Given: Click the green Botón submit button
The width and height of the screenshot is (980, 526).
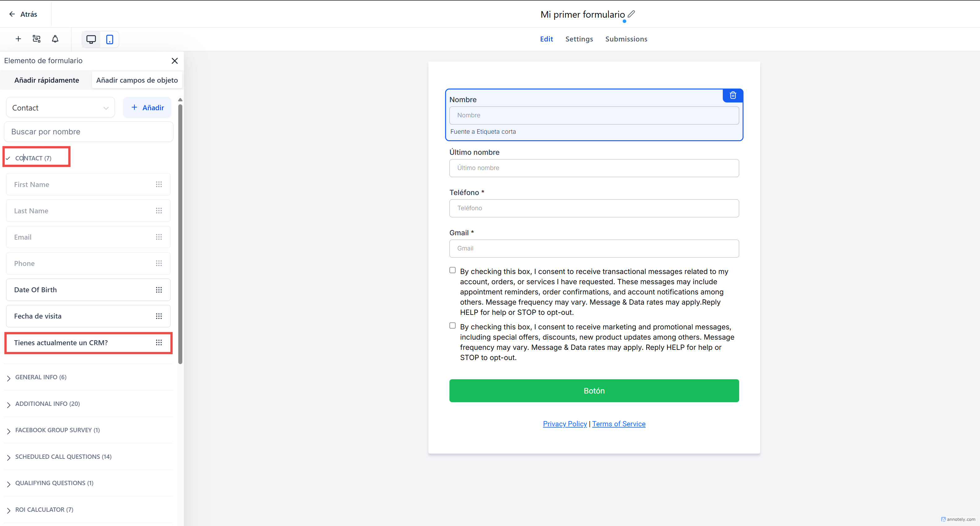Looking at the screenshot, I should coord(593,390).
